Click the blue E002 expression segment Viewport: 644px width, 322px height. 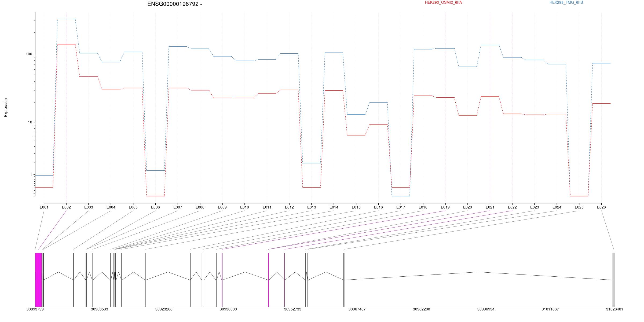[66, 19]
